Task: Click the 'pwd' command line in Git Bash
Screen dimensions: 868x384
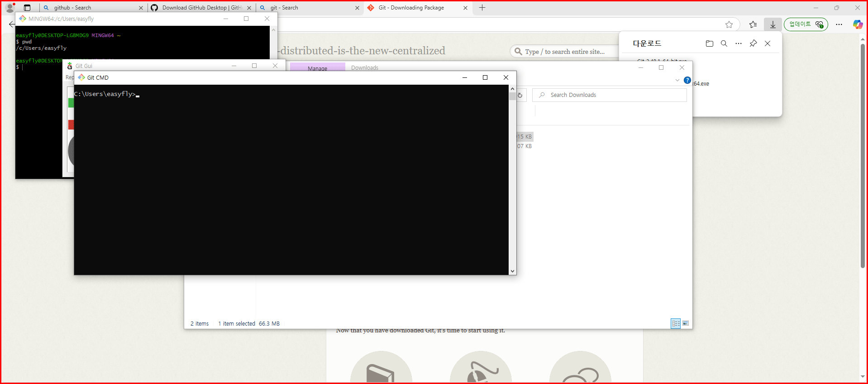Action: click(24, 42)
